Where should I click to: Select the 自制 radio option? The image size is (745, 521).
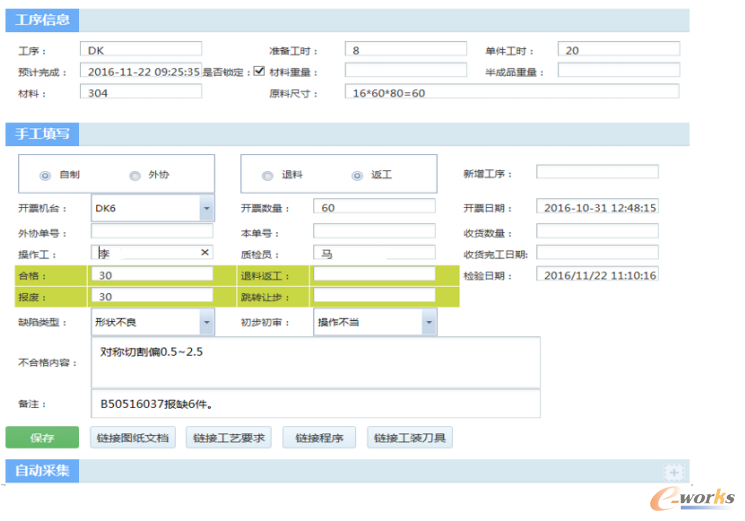[45, 176]
